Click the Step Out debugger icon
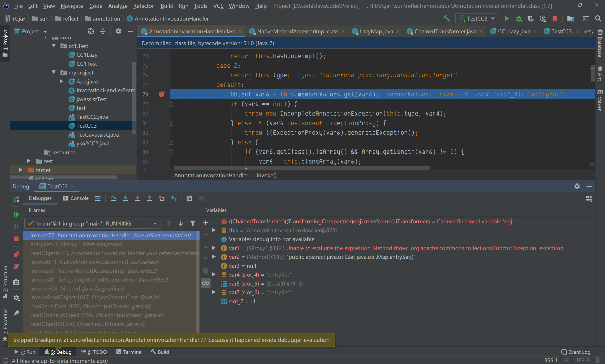Viewport: 605px width, 364px height. pos(149,198)
